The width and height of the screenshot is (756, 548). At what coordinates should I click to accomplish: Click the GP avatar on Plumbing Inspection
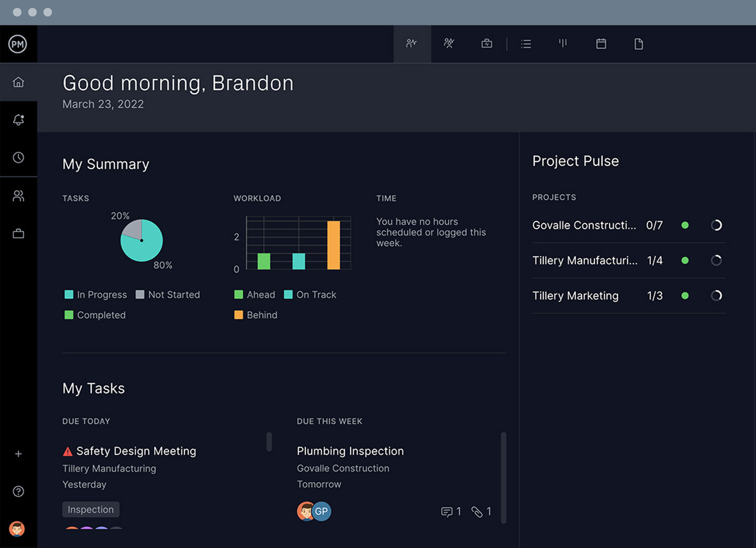(322, 511)
